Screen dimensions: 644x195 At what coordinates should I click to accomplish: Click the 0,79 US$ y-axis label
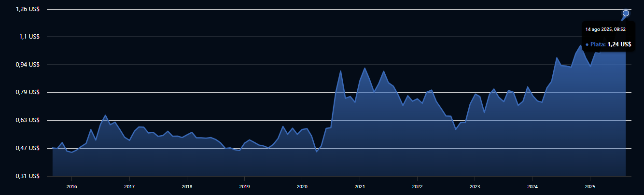coord(28,92)
